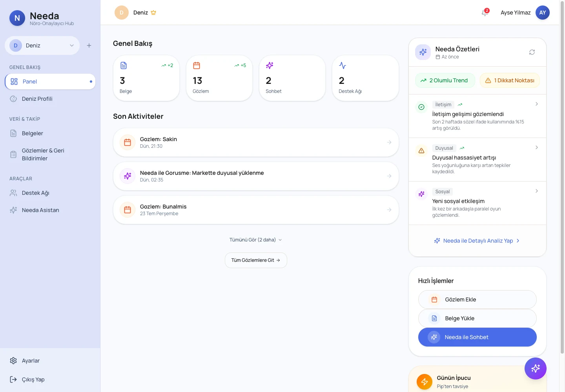
Task: Click green check icon on İletişim insight
Action: pos(421,107)
